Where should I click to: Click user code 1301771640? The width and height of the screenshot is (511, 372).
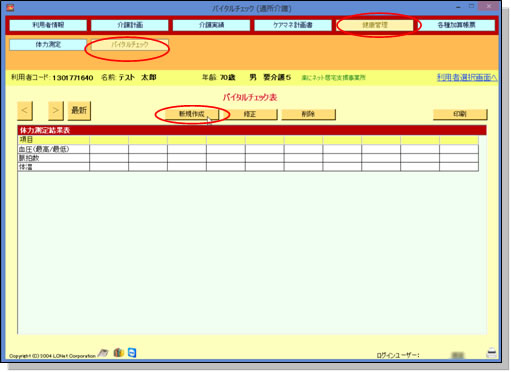pyautogui.click(x=73, y=78)
